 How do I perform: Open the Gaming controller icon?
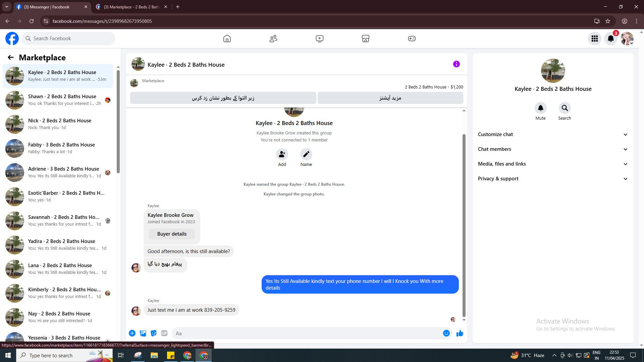(412, 39)
